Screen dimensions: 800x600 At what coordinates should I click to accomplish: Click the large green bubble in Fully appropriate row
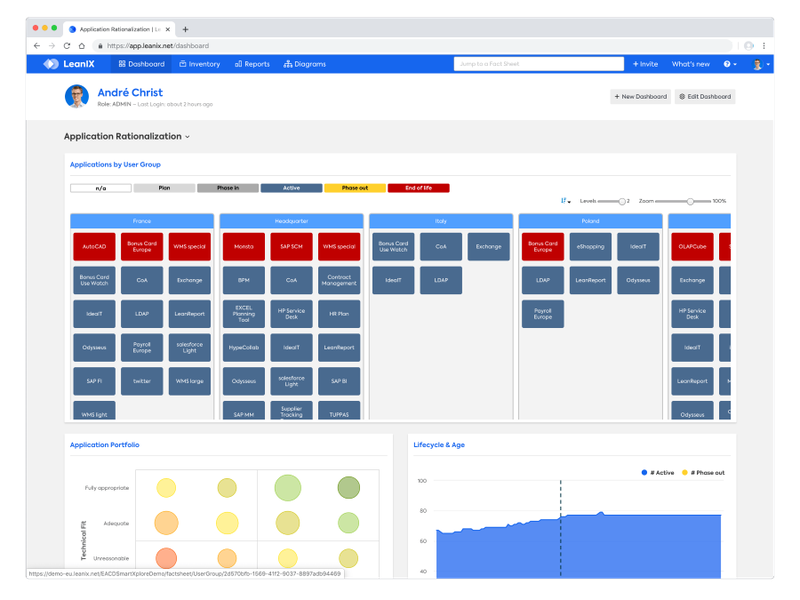[x=288, y=487]
